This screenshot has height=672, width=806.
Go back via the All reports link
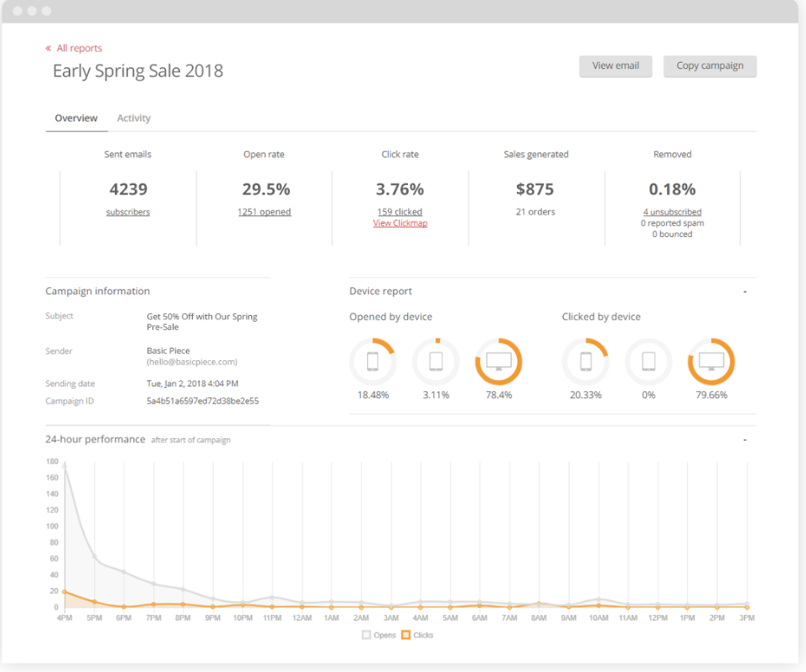(79, 48)
